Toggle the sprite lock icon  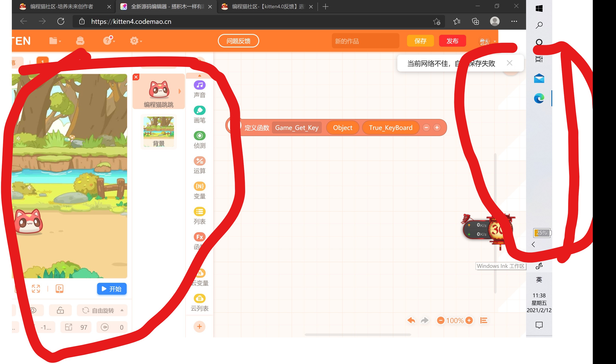tap(60, 310)
